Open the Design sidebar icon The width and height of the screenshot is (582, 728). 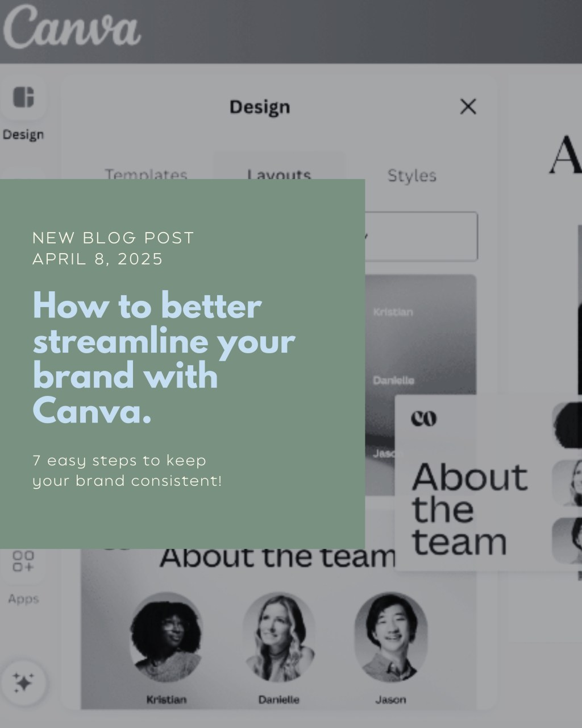pos(23,98)
